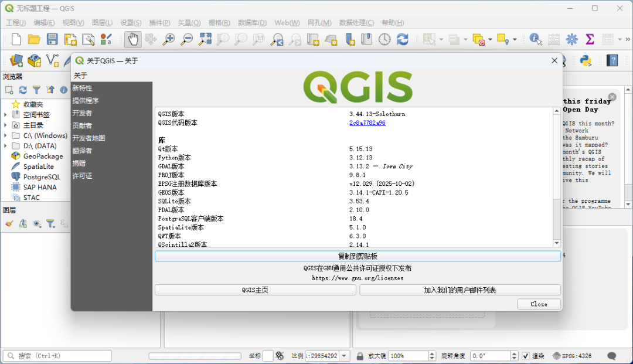This screenshot has height=364, width=633.
Task: Increase the magnifier 100% spinbox value
Action: (x=432, y=353)
